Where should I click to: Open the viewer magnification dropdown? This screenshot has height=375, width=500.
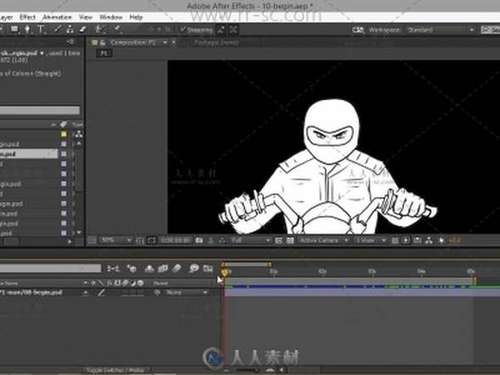click(x=116, y=240)
